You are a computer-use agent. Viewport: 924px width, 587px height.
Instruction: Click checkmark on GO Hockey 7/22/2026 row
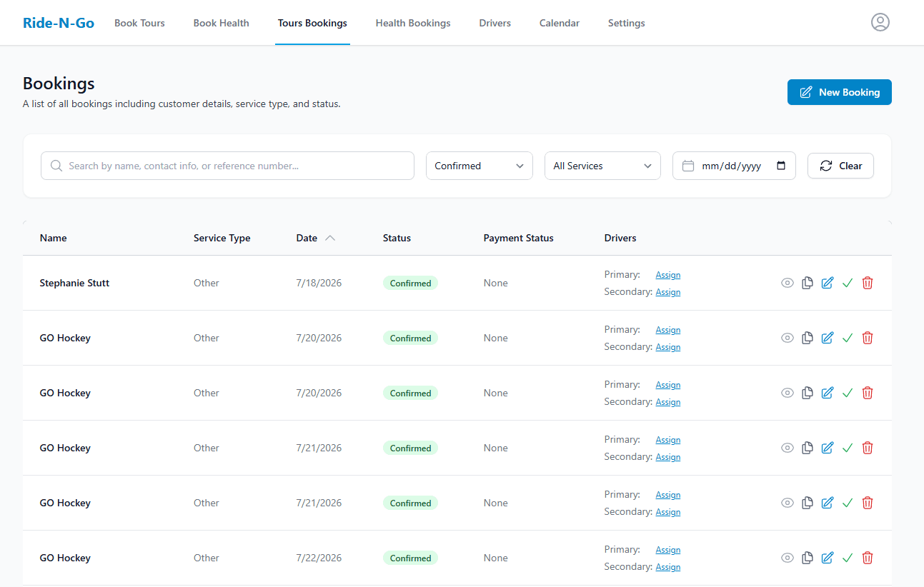click(x=848, y=558)
